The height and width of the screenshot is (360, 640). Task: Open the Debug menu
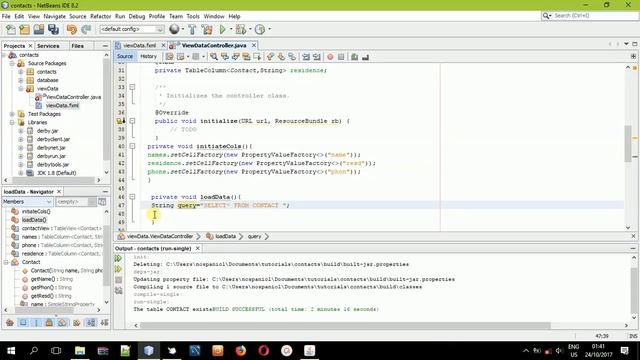(137, 16)
